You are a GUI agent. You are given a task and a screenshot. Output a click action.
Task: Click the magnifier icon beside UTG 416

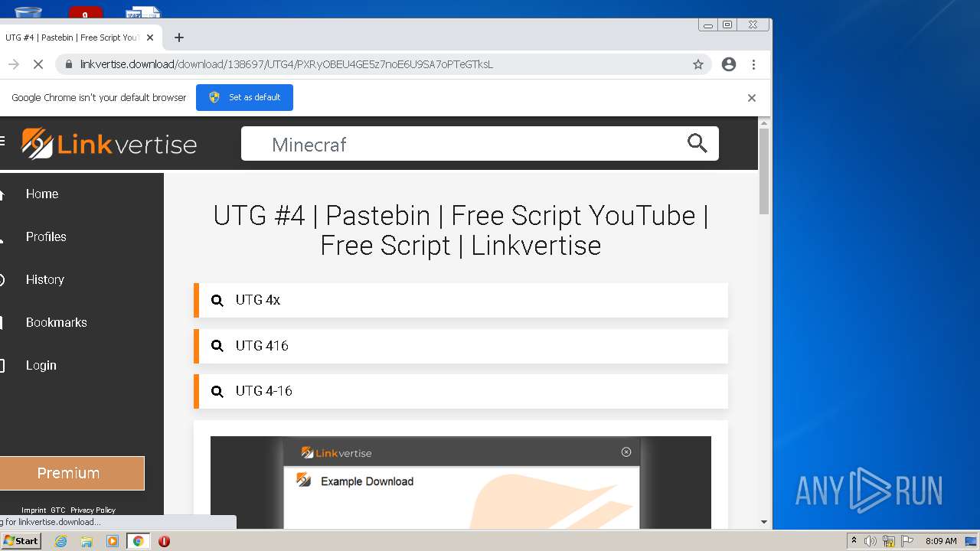(217, 346)
